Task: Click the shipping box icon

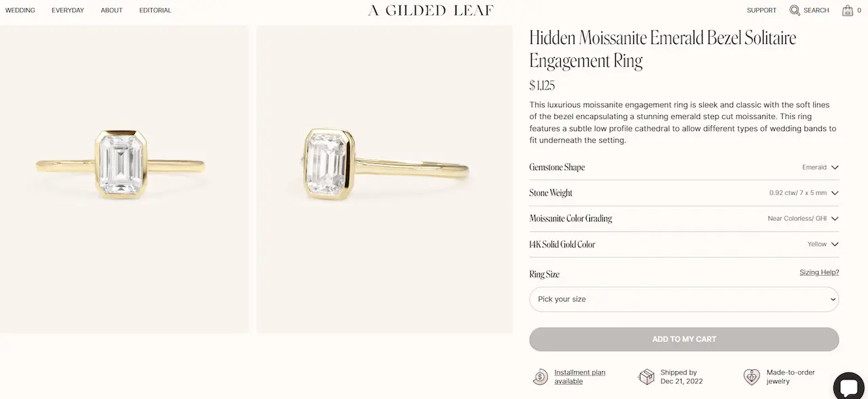Action: [x=646, y=377]
